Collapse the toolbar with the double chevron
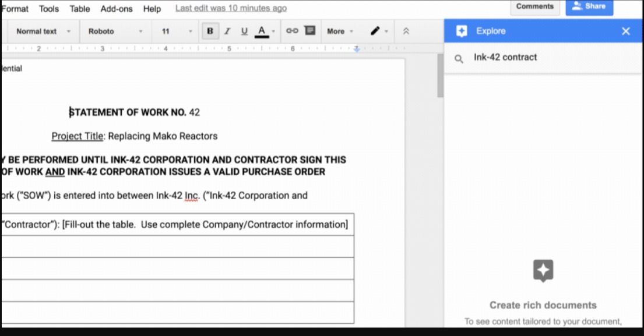The image size is (644, 336). point(406,31)
